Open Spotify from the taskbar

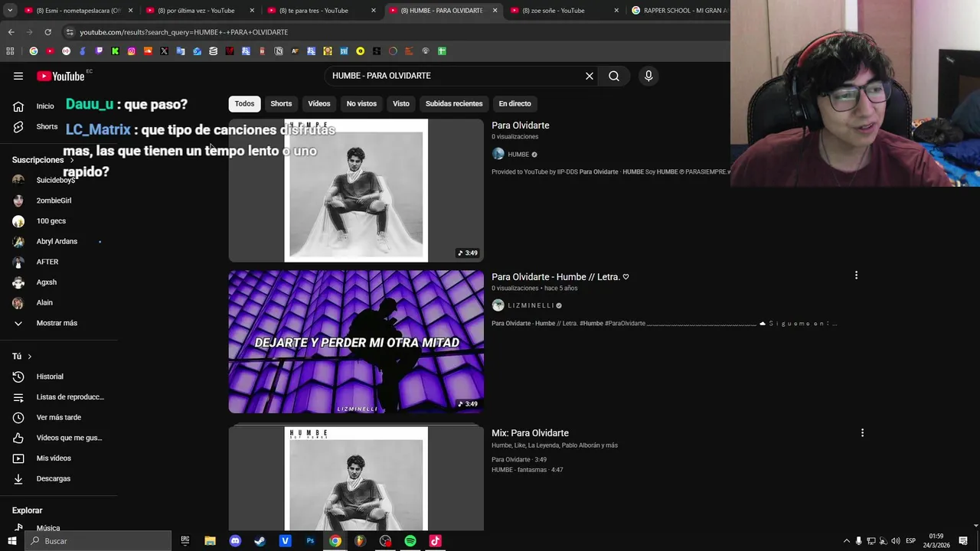point(410,541)
